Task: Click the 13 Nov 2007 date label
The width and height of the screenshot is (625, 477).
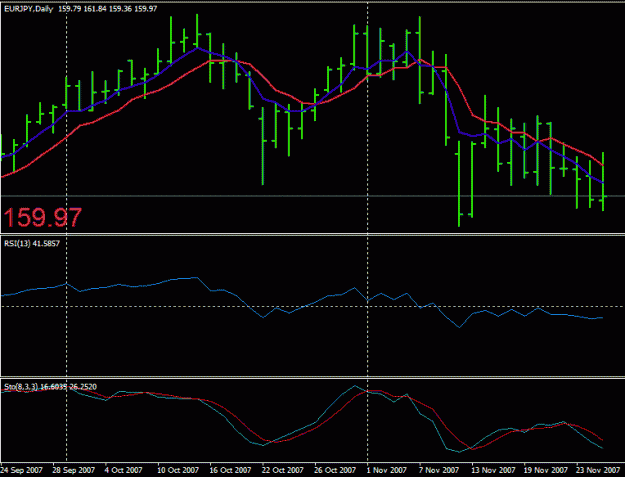Action: point(493,470)
